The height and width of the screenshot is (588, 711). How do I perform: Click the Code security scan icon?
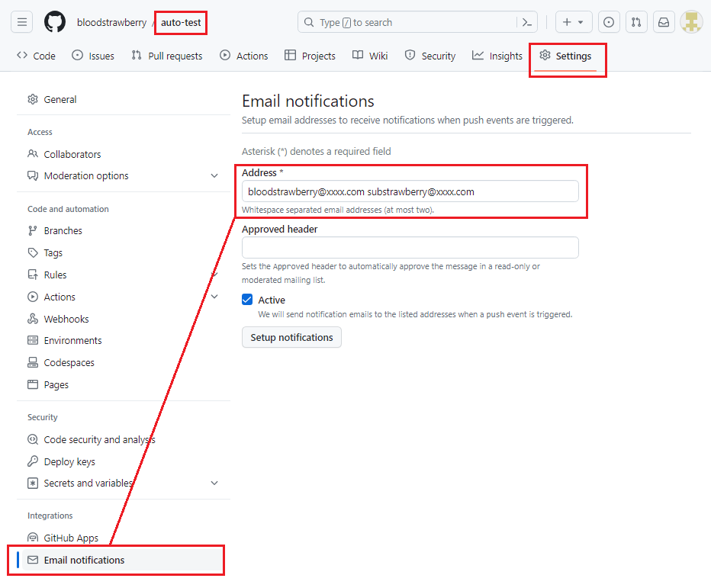click(33, 439)
